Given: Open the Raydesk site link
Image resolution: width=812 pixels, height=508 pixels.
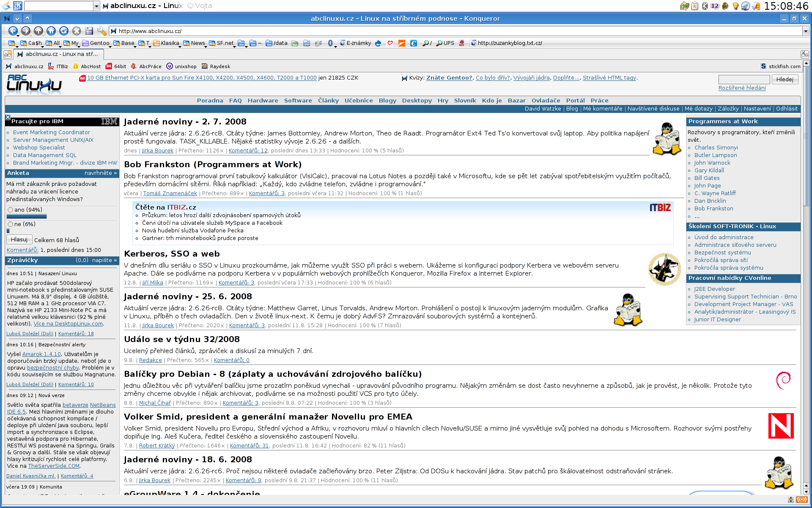Looking at the screenshot, I should coord(216,66).
